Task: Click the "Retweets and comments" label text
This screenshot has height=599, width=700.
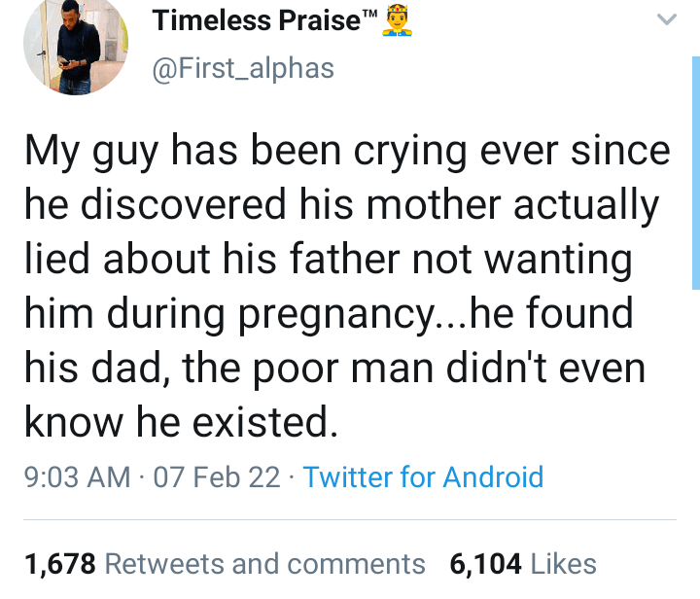Action: coord(264,564)
